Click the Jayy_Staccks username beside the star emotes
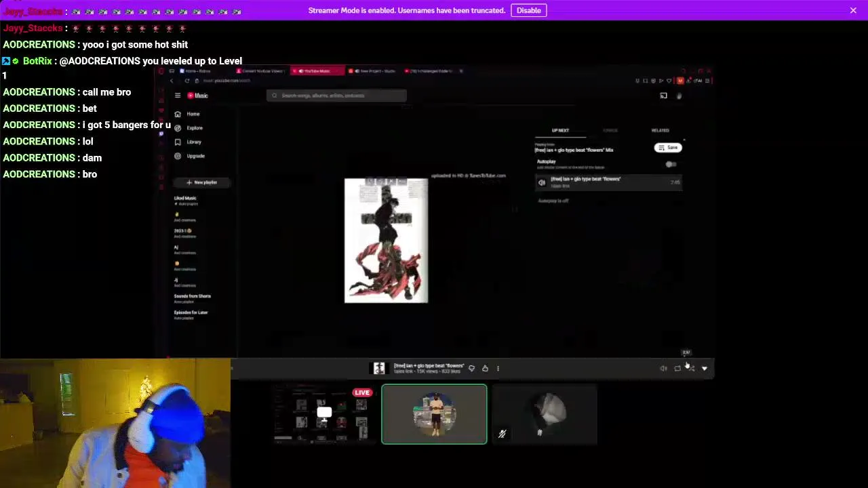 tap(33, 28)
